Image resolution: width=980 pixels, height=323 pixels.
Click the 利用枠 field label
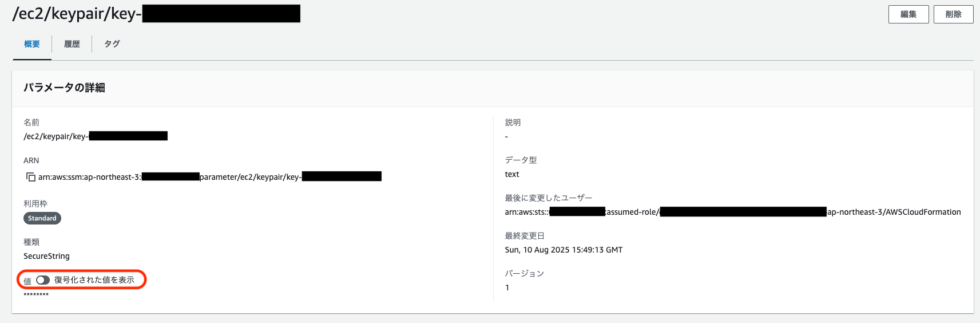pyautogui.click(x=35, y=204)
